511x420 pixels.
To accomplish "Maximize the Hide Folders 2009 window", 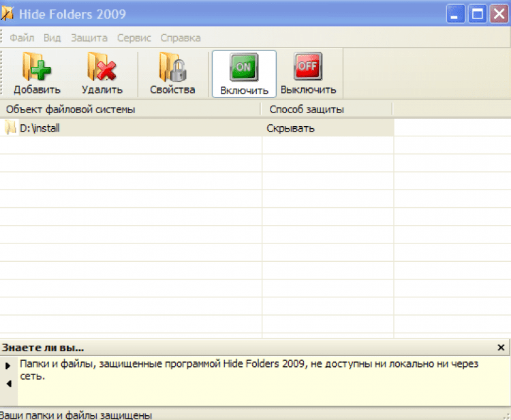I will (x=477, y=14).
